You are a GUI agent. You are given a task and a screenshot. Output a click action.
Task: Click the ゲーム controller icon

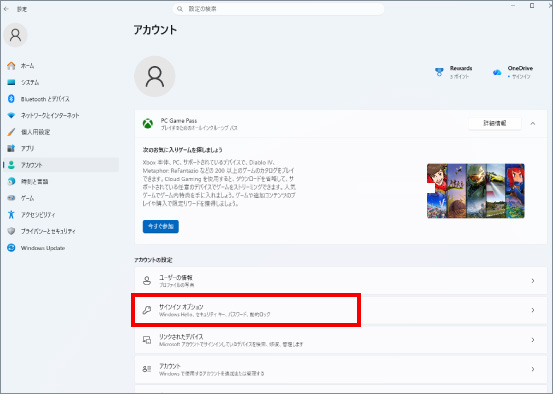(11, 198)
